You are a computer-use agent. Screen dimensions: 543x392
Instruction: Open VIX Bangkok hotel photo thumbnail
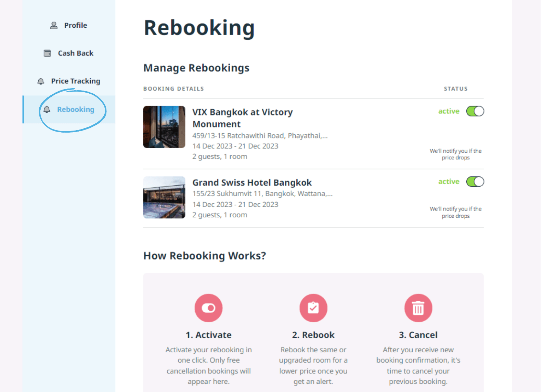pos(164,127)
